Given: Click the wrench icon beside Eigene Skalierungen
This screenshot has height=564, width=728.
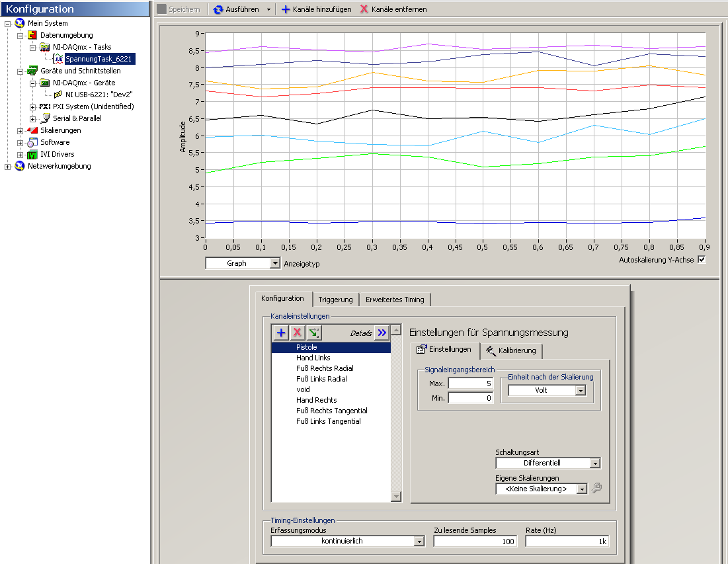Looking at the screenshot, I should pos(596,489).
